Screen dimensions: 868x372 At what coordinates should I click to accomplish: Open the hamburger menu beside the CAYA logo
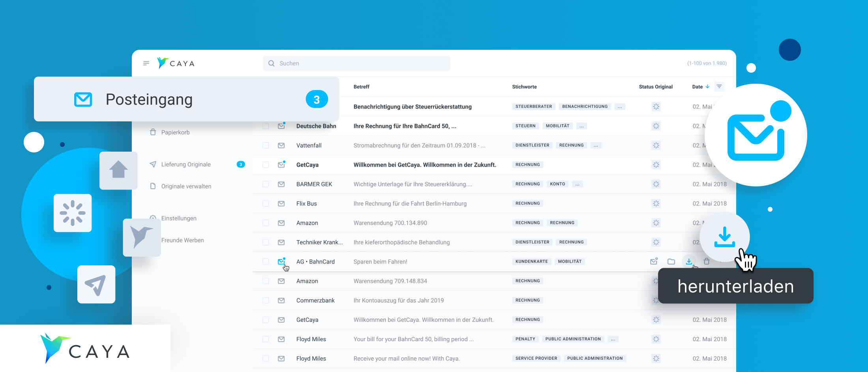click(x=146, y=63)
